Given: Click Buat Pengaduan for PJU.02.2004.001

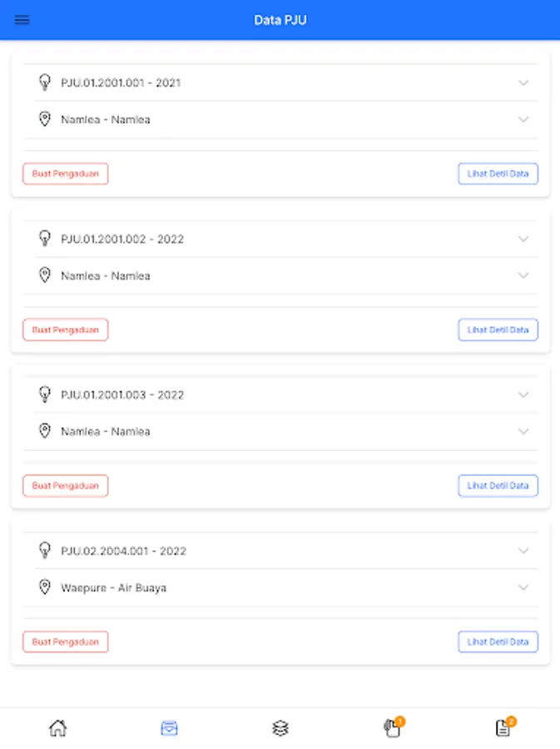Looking at the screenshot, I should 65,642.
